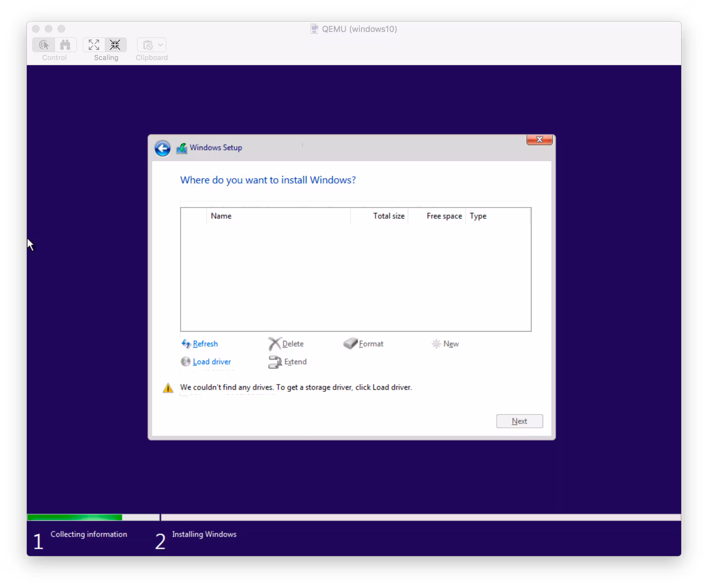Click the Load driver link

[x=212, y=361]
